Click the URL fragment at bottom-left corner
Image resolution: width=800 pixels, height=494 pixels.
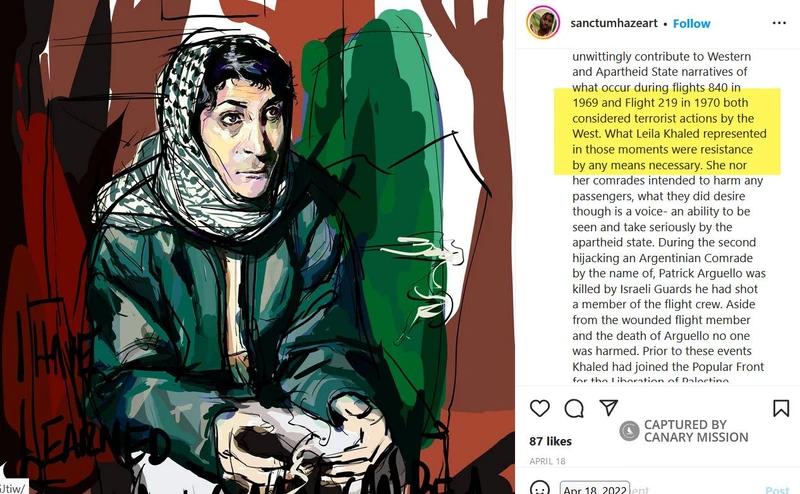point(12,488)
